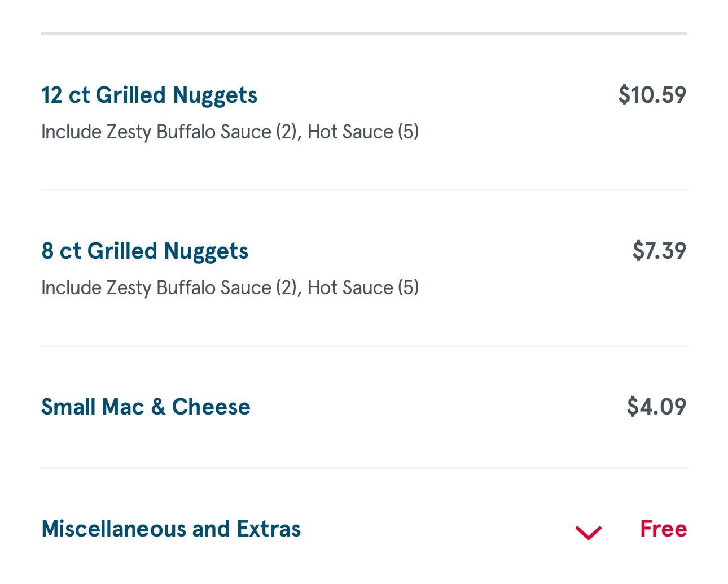Click the divider below 8 ct Grilled Nuggets
Image resolution: width=728 pixels, height=584 pixels.
tap(364, 346)
